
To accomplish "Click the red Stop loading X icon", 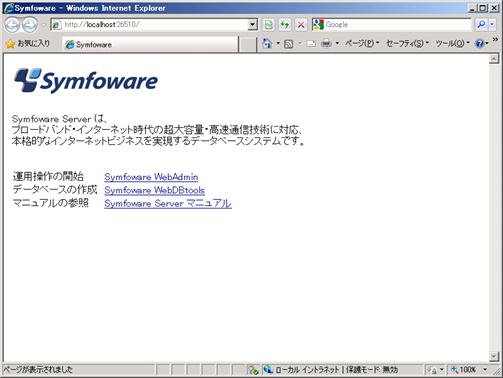I will point(301,25).
